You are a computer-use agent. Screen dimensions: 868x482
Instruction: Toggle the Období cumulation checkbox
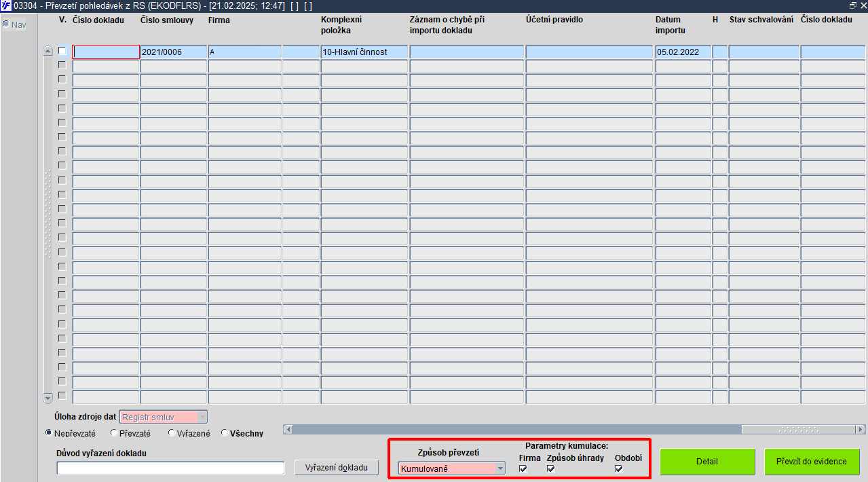pyautogui.click(x=619, y=468)
